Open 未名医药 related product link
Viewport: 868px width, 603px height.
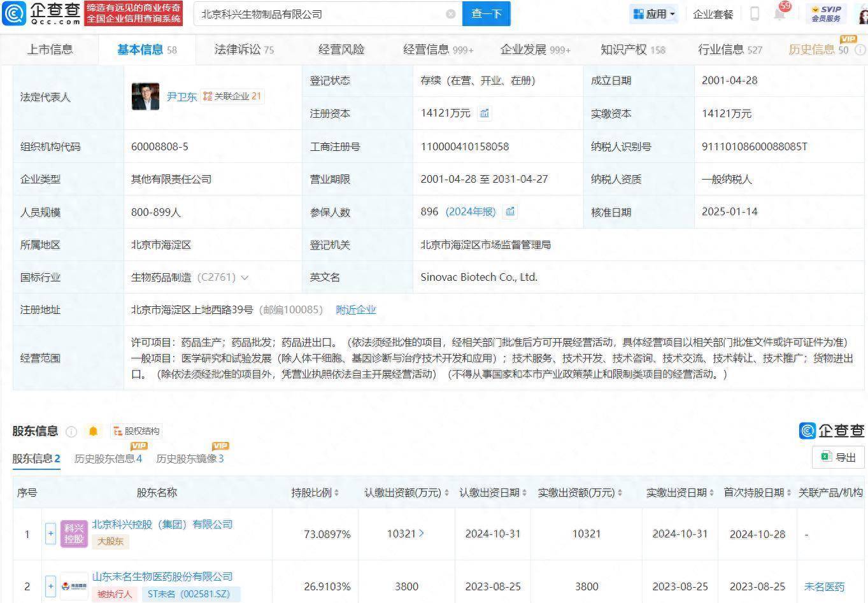pyautogui.click(x=823, y=586)
